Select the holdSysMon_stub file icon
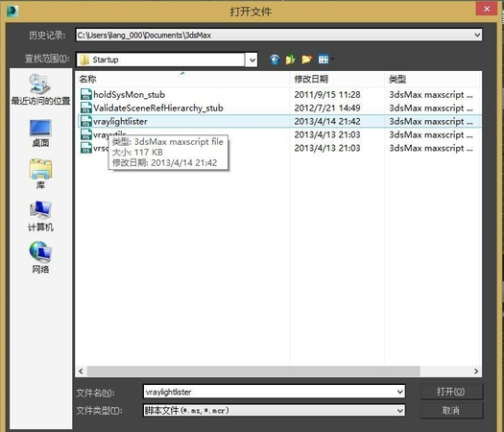 (86, 94)
